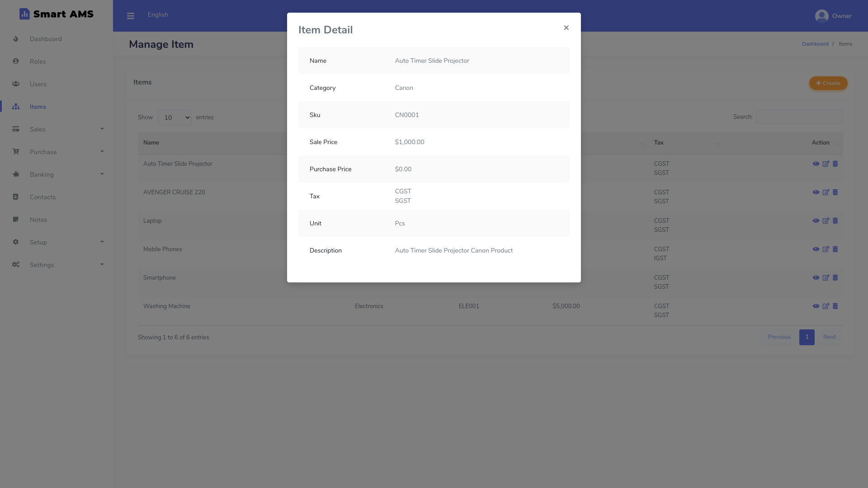
Task: Open the Users section
Action: click(x=38, y=84)
